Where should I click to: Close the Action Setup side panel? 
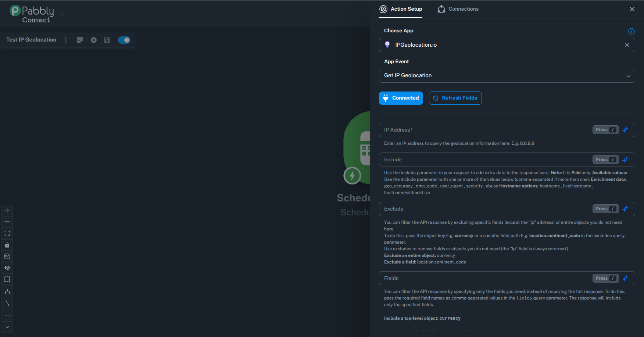pos(632,9)
